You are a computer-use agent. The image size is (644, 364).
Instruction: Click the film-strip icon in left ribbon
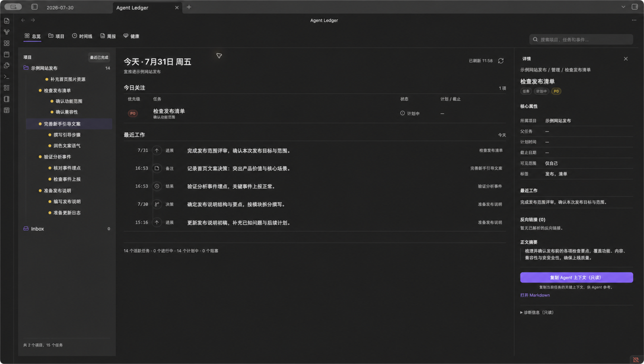pyautogui.click(x=7, y=99)
